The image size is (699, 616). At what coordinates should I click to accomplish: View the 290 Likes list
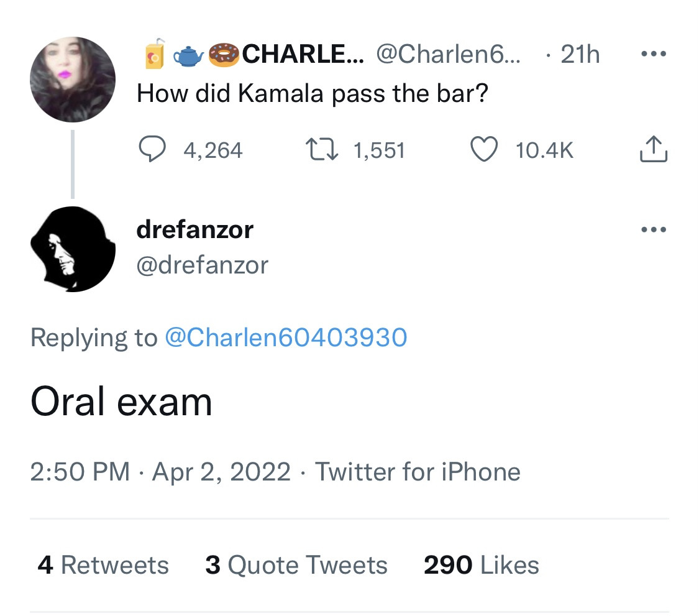481,565
